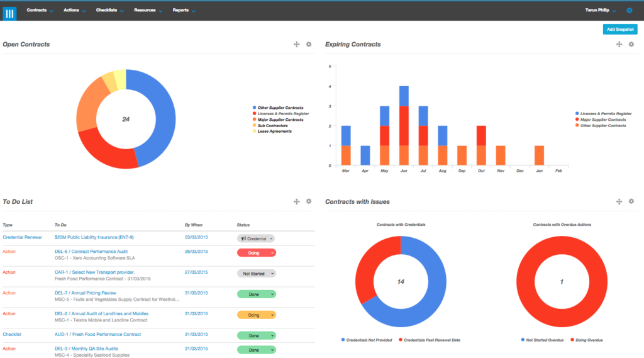Expand the Credential status dropdown

256,238
